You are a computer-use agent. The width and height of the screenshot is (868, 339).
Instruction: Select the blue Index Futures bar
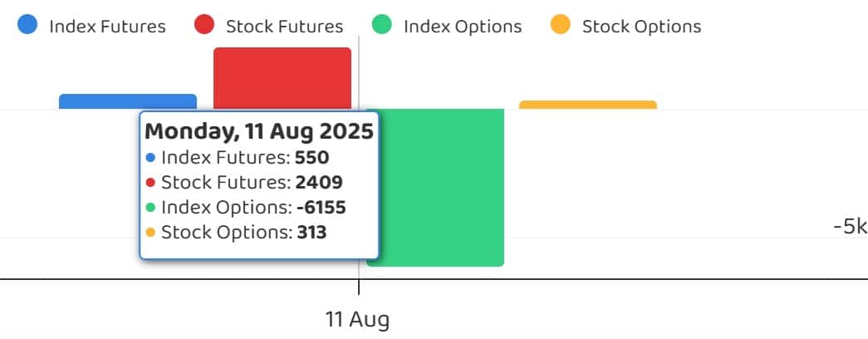128,101
